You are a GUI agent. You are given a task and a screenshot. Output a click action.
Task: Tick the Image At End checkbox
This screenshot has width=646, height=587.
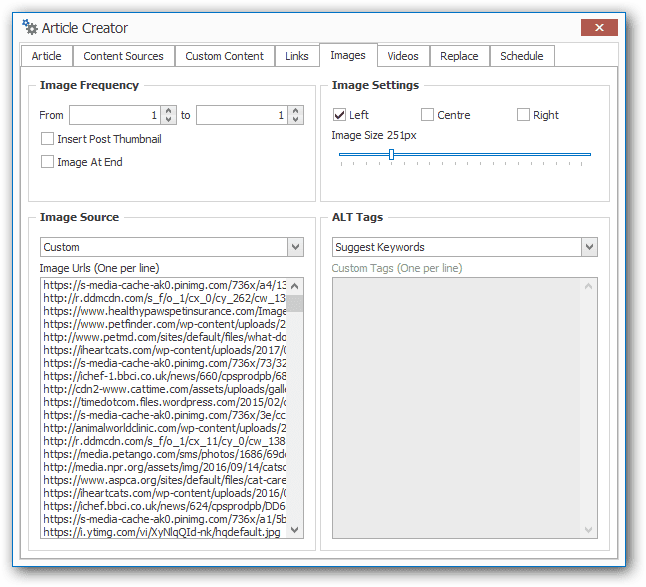pos(47,162)
